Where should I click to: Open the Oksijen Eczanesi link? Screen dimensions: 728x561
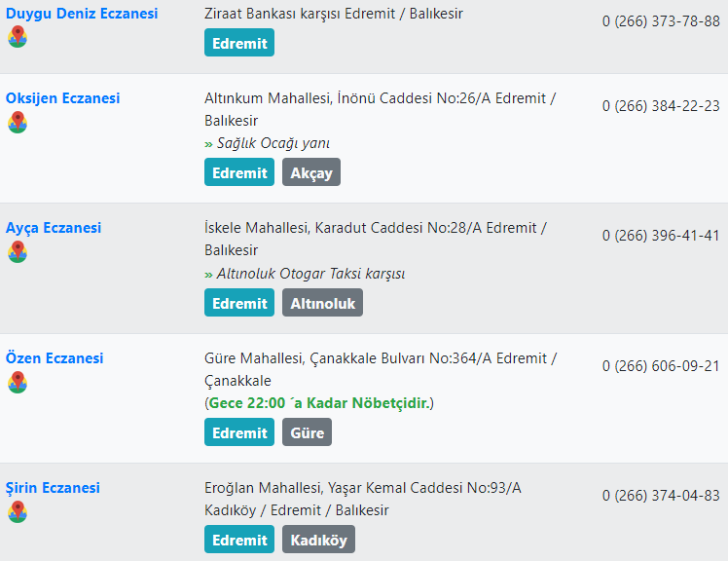[62, 98]
